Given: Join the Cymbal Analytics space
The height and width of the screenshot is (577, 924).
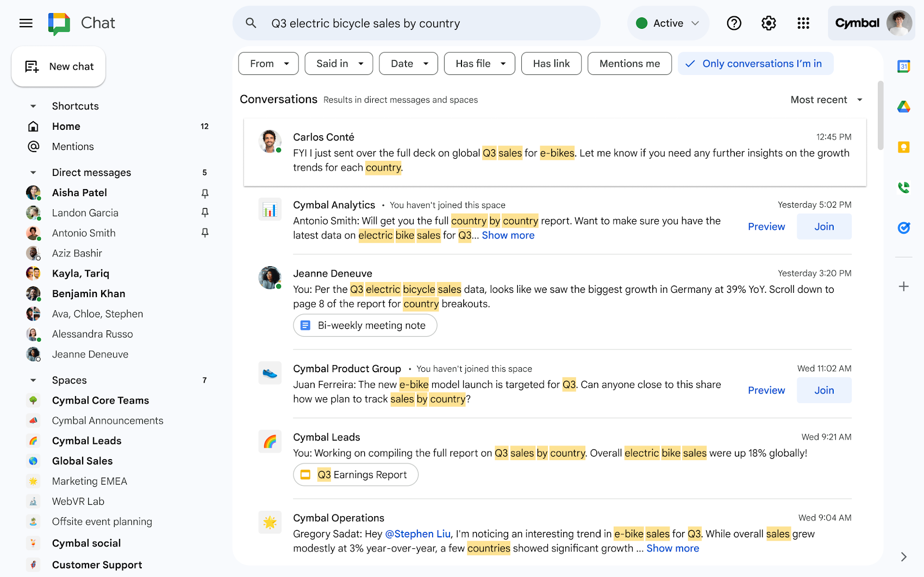Looking at the screenshot, I should coord(824,227).
